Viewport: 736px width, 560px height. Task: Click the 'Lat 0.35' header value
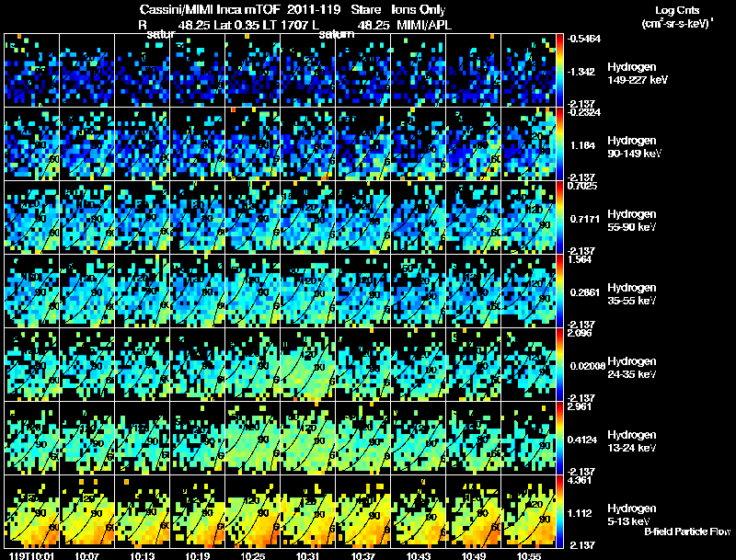[236, 25]
